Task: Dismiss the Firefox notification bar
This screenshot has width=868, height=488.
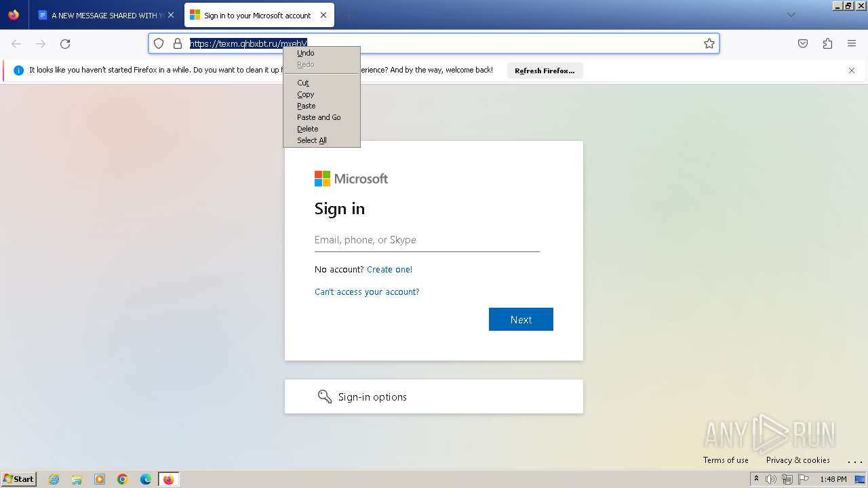Action: [x=852, y=70]
